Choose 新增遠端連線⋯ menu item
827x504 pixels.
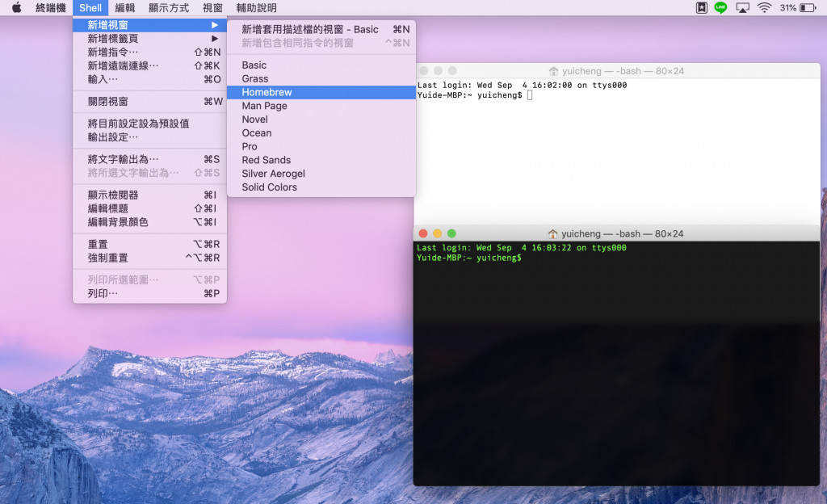click(149, 66)
